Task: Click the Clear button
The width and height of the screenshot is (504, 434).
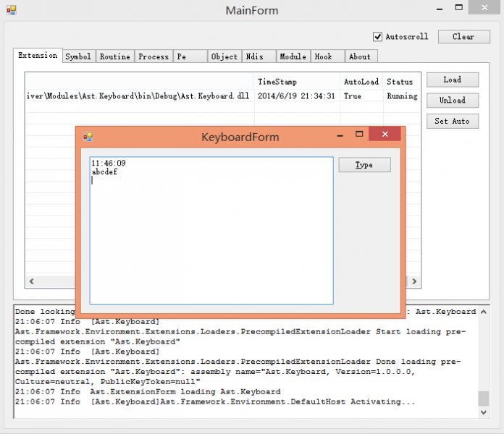Action: coord(463,37)
